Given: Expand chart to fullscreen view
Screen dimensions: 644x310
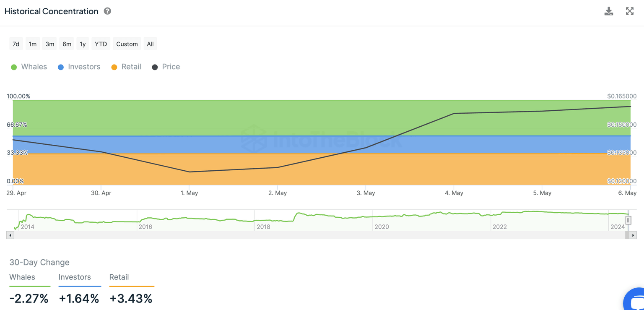Looking at the screenshot, I should pos(629,11).
